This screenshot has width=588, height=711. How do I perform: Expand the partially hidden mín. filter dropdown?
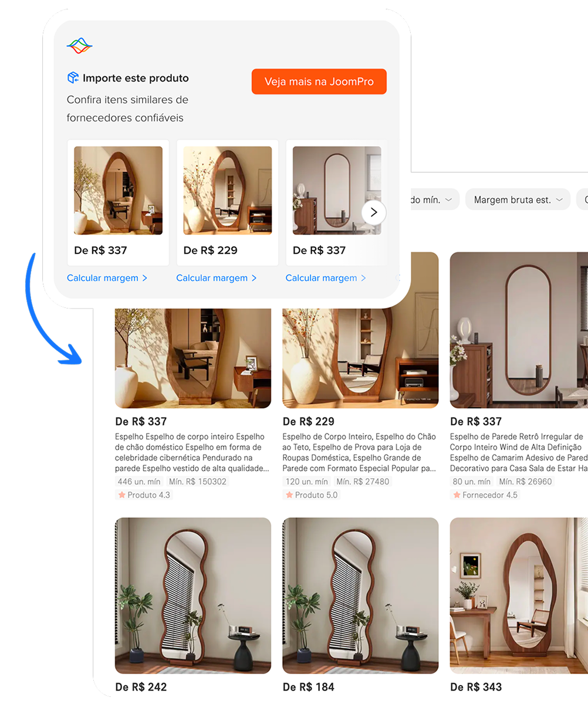(435, 200)
